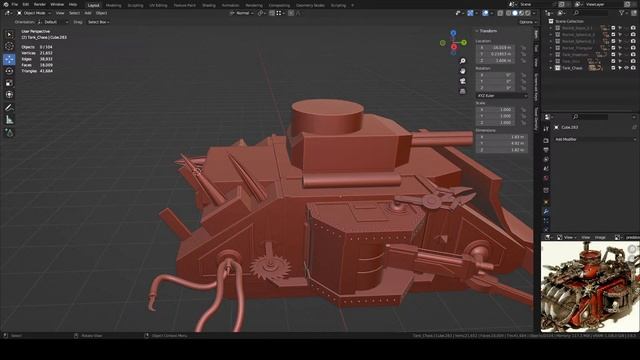Toggle camera view with the camera icon
This screenshot has height=360, width=640.
[x=462, y=81]
